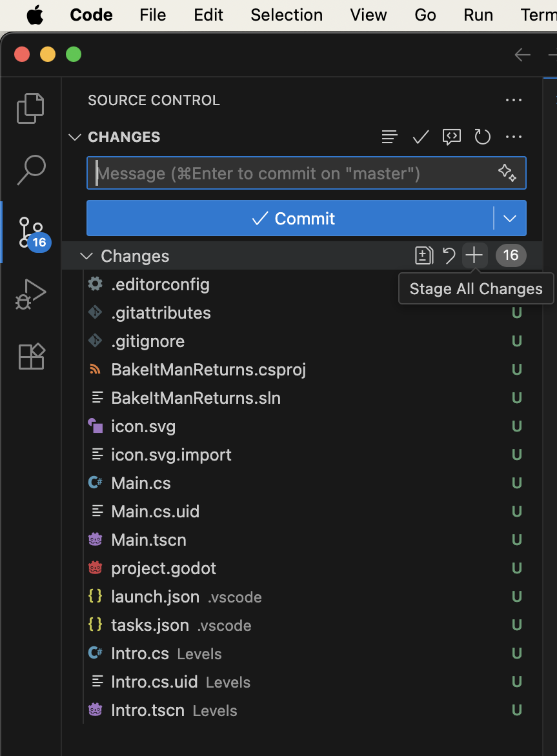Click the checkmark commit icon in CHANGES header
This screenshot has height=756, width=557.
421,137
